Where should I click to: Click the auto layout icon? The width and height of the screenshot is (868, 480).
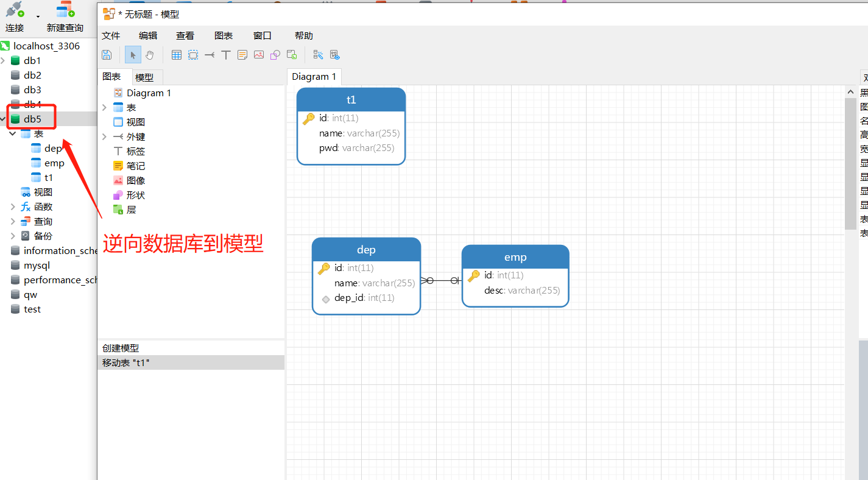318,55
